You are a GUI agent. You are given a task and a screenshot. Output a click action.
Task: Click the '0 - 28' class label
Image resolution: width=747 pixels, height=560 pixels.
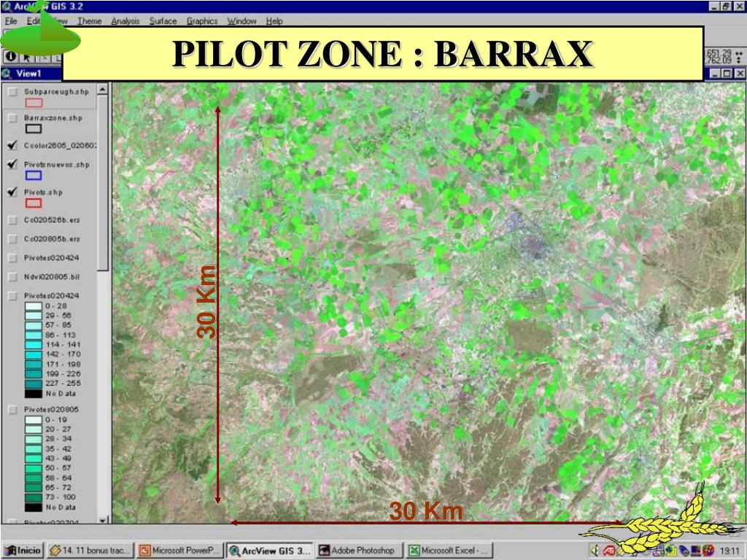point(56,306)
